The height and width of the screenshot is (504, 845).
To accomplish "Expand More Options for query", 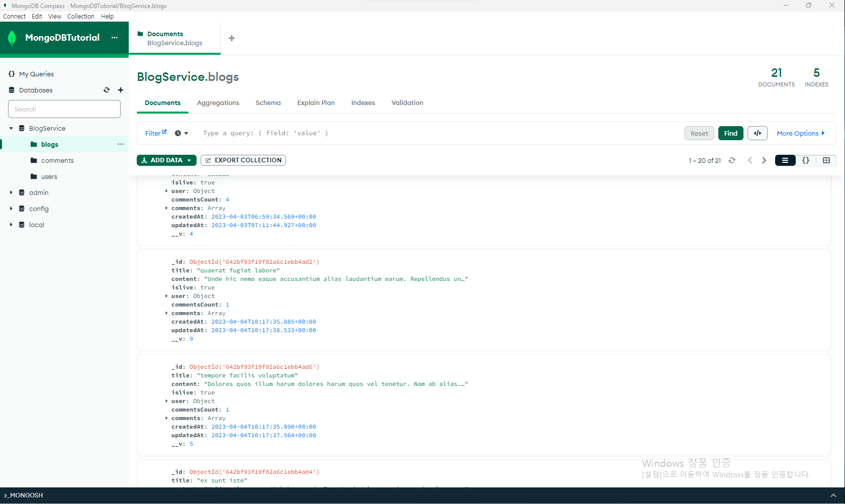I will 801,133.
